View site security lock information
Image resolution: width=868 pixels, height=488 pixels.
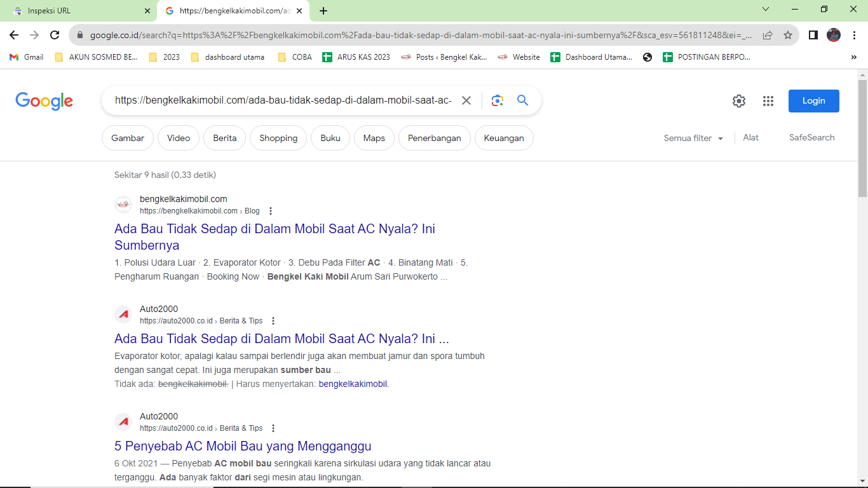click(80, 35)
